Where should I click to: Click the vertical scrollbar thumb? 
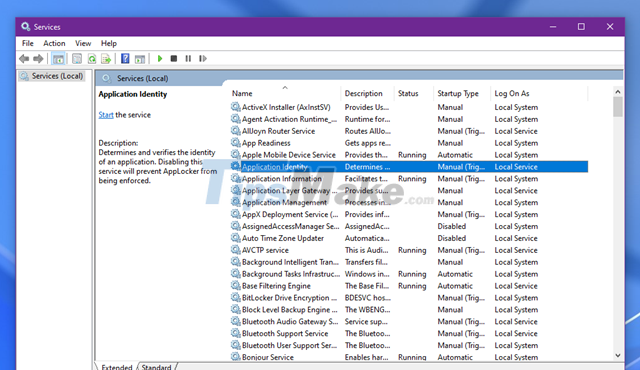[618, 107]
